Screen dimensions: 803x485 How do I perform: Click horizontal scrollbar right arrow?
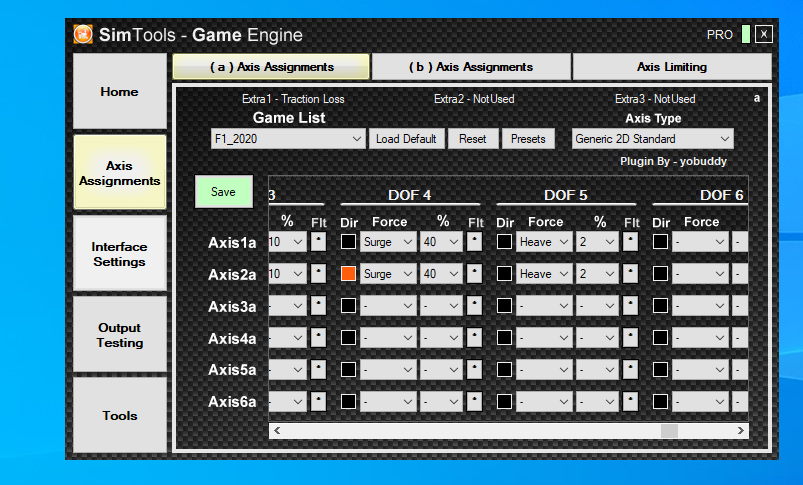[x=741, y=431]
